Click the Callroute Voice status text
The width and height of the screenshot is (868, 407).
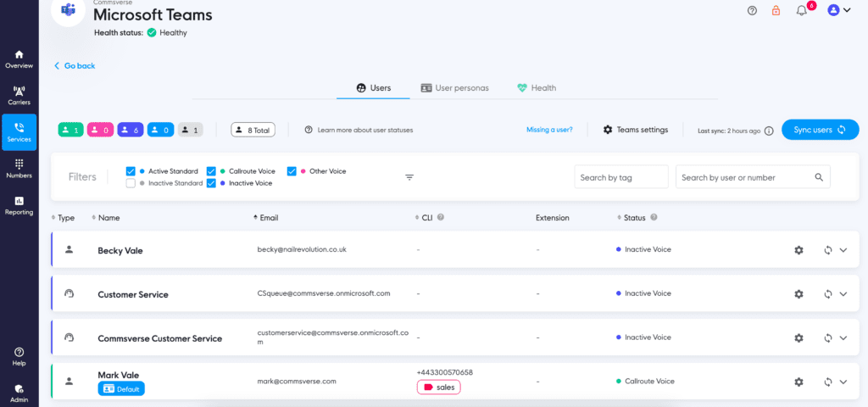coord(650,382)
